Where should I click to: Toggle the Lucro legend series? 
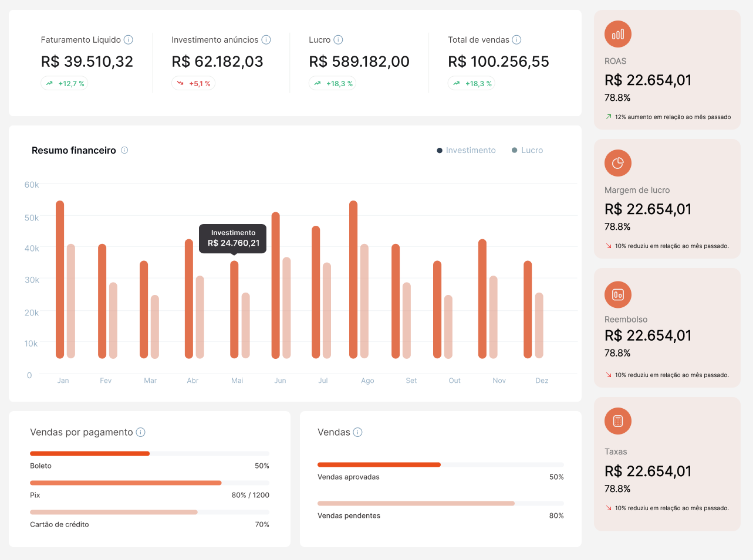[x=528, y=150]
